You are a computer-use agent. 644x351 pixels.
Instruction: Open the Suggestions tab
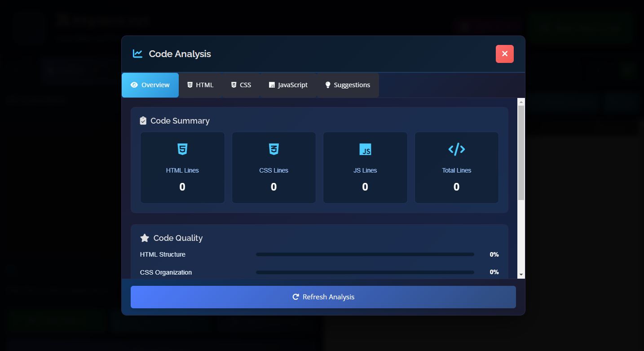(x=348, y=84)
